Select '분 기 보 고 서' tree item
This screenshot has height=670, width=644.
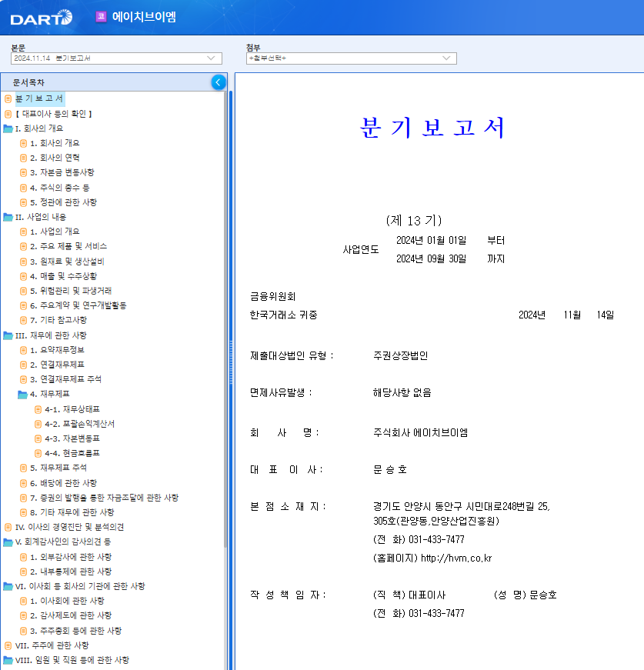39,98
